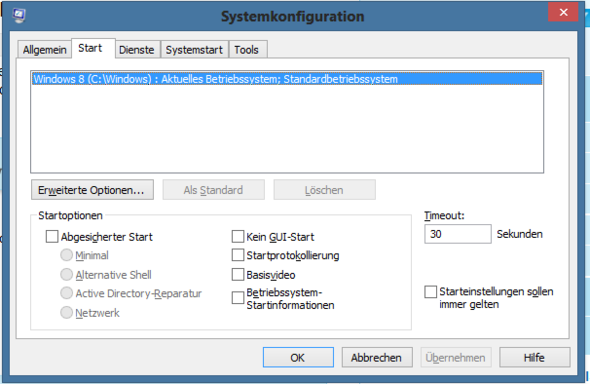This screenshot has width=590, height=384.
Task: Click the Timeout seconds input field
Action: pyautogui.click(x=458, y=234)
